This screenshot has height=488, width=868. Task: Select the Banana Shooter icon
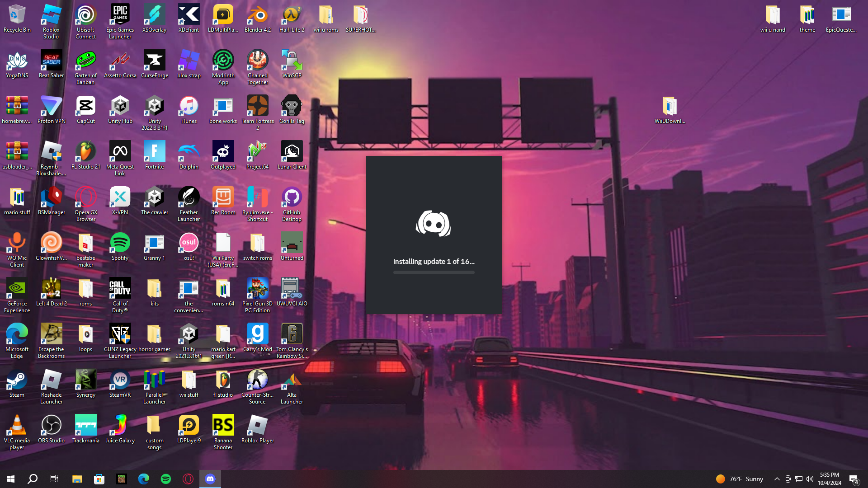click(x=223, y=433)
